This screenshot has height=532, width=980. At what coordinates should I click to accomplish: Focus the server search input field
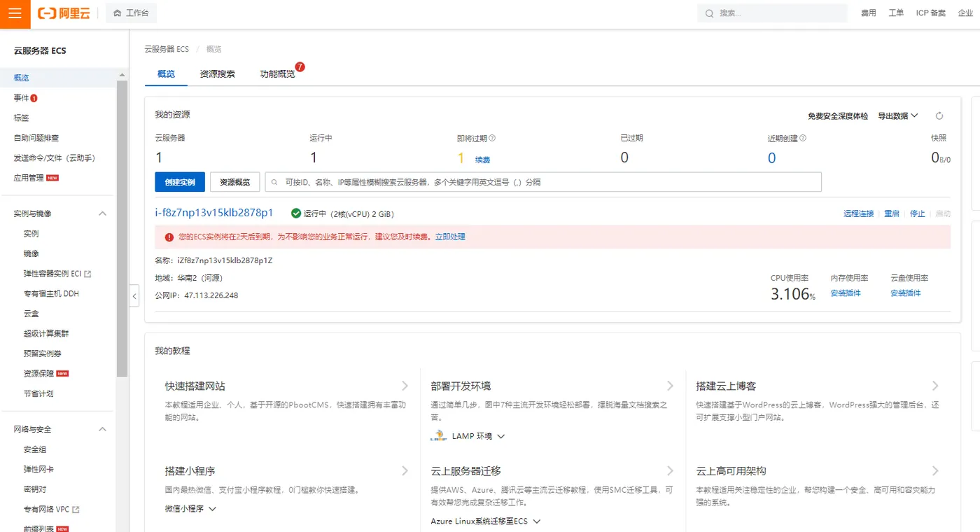click(x=543, y=182)
